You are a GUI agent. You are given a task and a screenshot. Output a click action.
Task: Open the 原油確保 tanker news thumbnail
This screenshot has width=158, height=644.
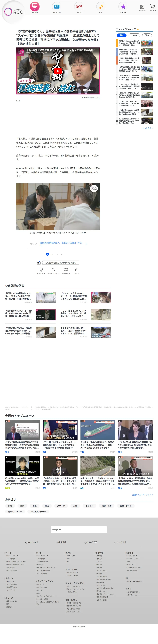[98, 430]
